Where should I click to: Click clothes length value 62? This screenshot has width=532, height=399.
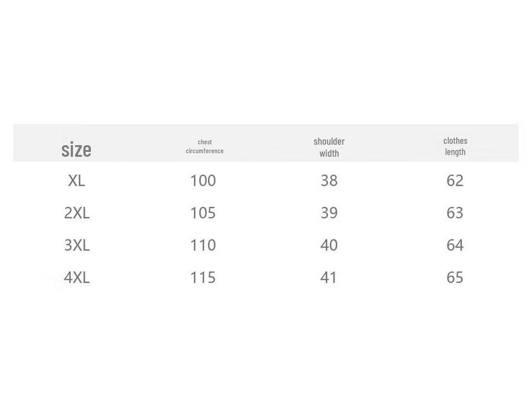click(x=455, y=181)
